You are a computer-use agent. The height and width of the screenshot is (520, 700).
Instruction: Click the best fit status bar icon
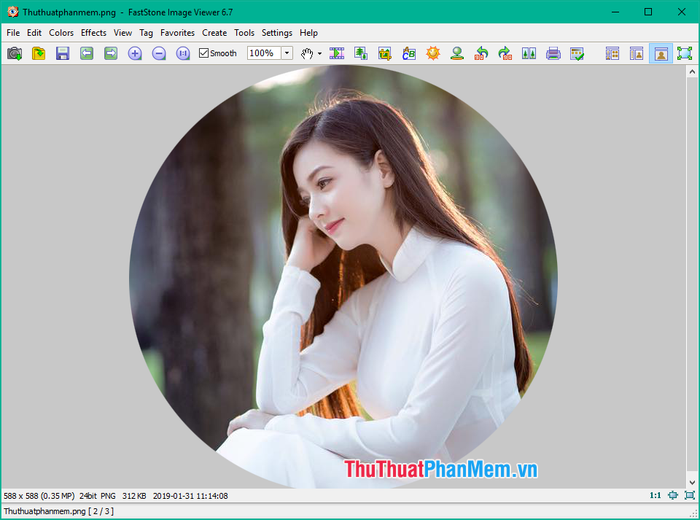tap(673, 495)
